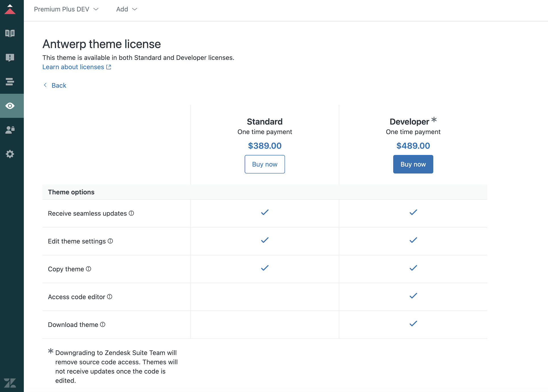This screenshot has height=392, width=548.
Task: Open the Settings gear icon
Action: pos(10,154)
